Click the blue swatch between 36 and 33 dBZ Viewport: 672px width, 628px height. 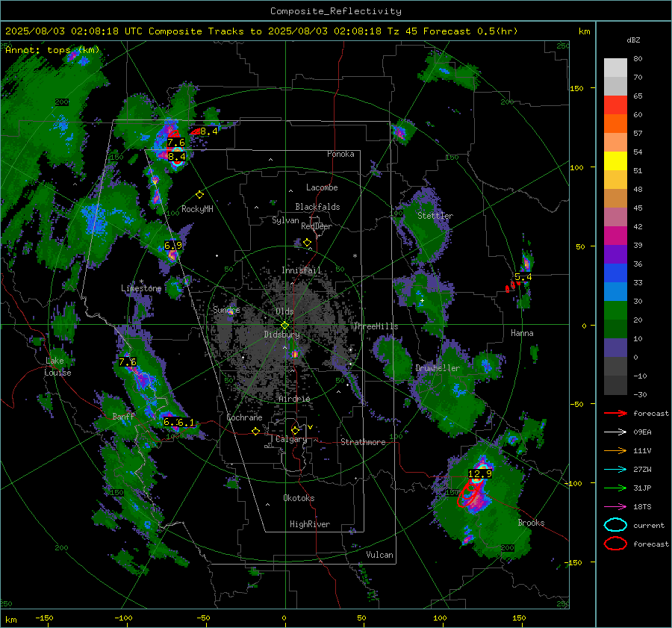(615, 273)
